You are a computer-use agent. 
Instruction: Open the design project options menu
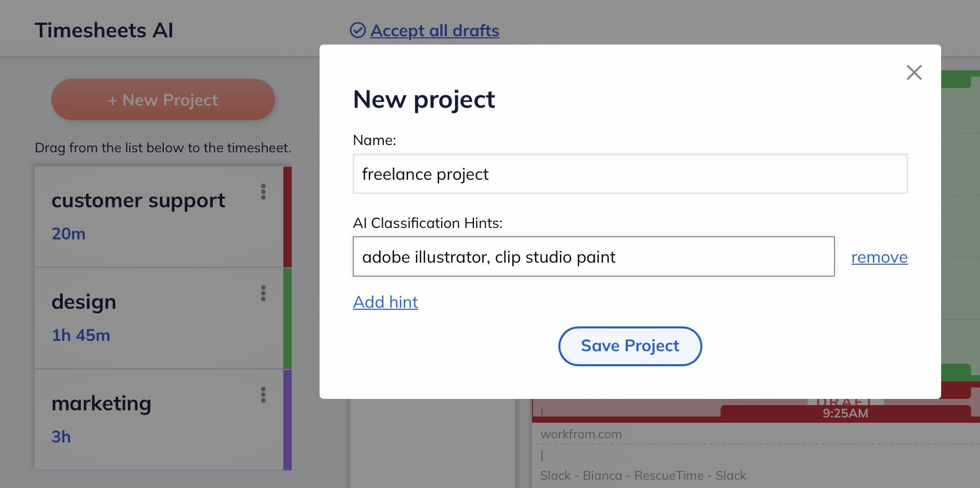(264, 294)
